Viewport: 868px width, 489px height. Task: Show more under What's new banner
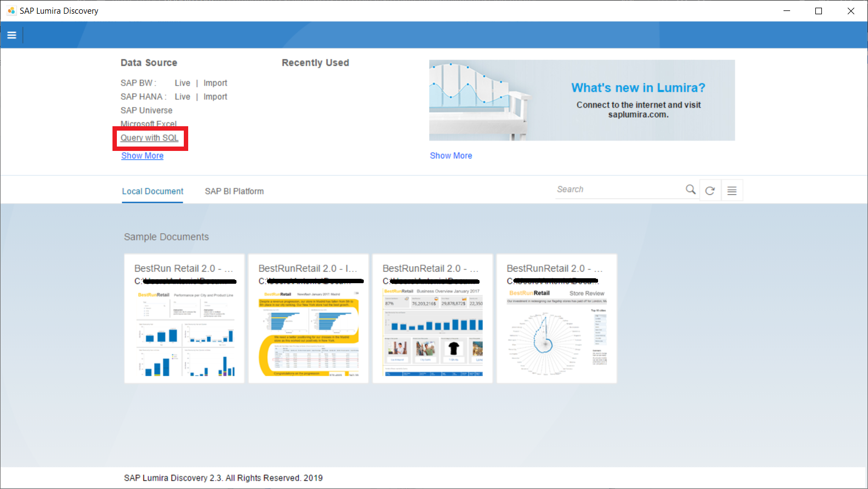pyautogui.click(x=451, y=156)
